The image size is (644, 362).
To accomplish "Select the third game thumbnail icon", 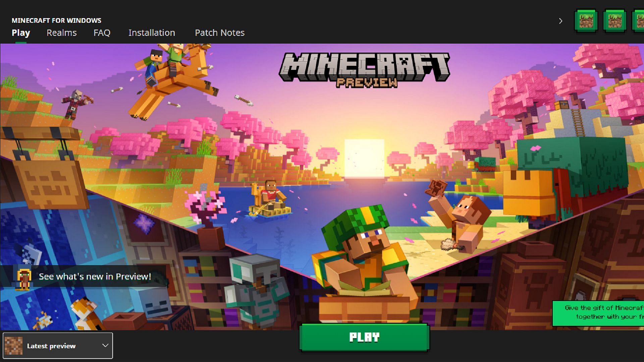I will pos(639,21).
